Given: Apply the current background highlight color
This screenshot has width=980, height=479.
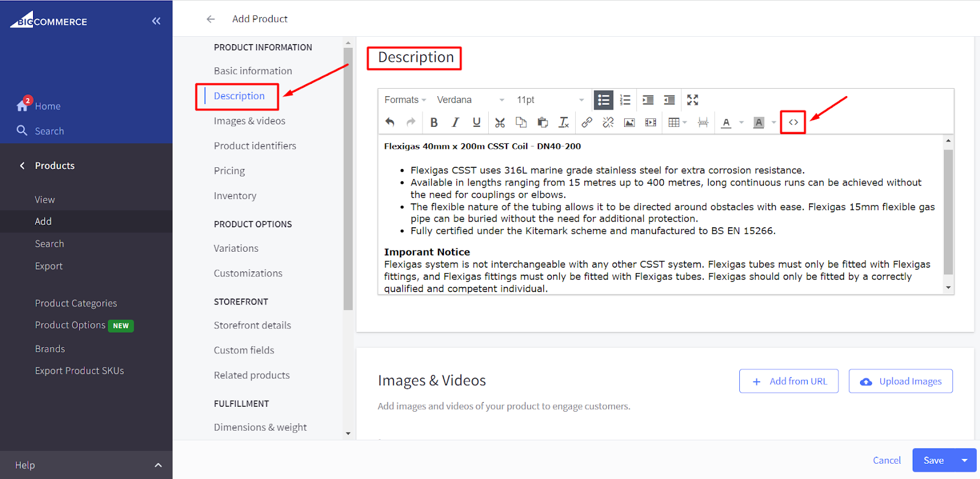Looking at the screenshot, I should [x=759, y=123].
